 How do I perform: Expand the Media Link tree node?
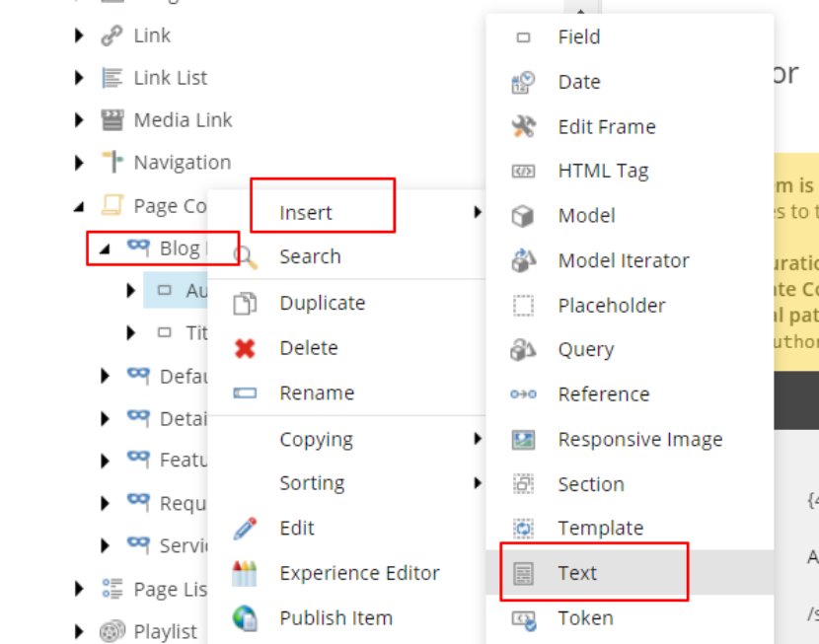click(79, 120)
